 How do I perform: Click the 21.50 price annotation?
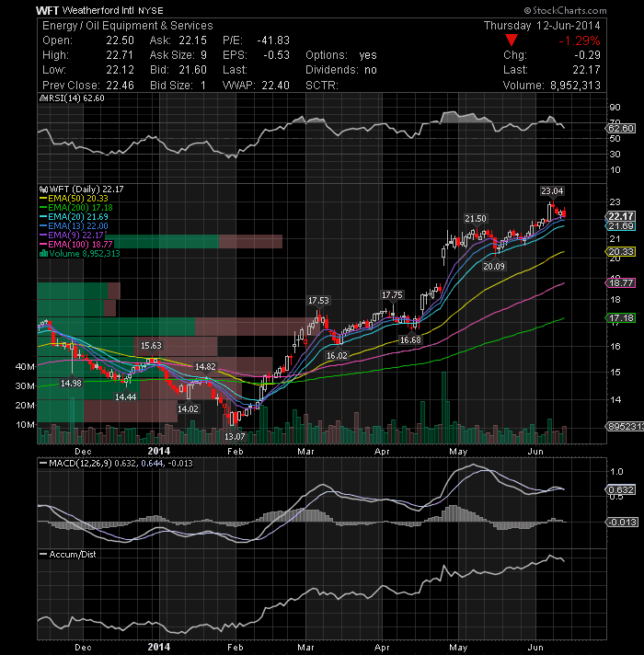[476, 218]
